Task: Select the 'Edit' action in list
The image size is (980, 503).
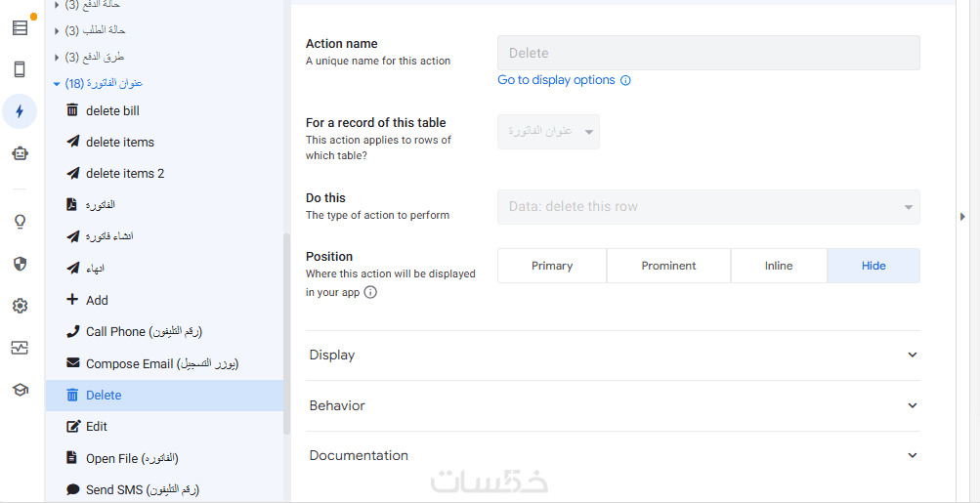Action: (97, 427)
